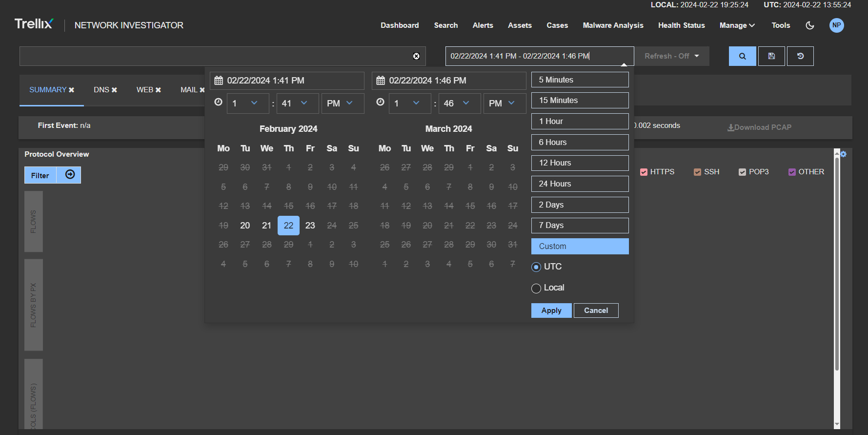The height and width of the screenshot is (435, 868).
Task: Open the NP user avatar menu
Action: tap(836, 25)
